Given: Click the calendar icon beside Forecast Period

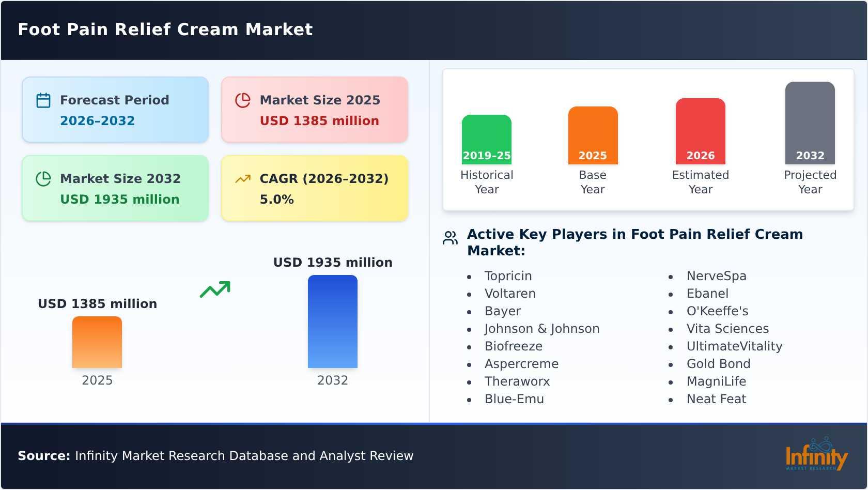Looking at the screenshot, I should click(43, 100).
